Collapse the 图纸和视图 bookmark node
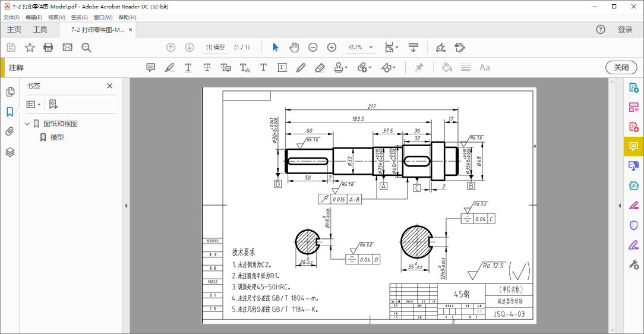Screen dimensions: 644x334 27,124
